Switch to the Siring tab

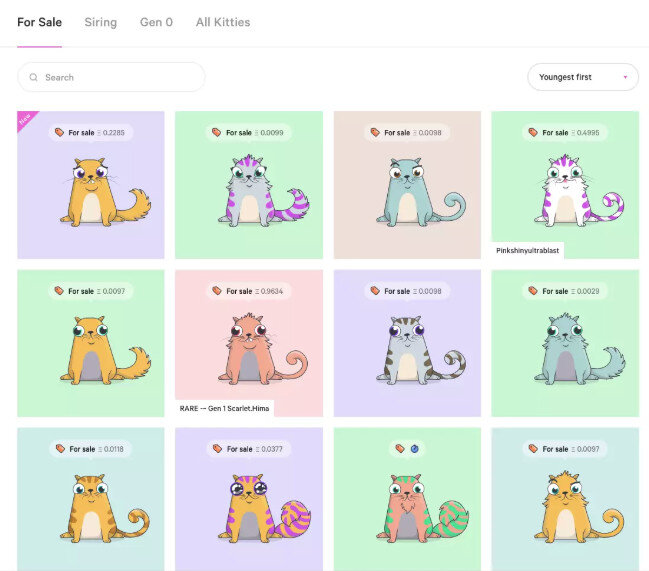[x=101, y=22]
